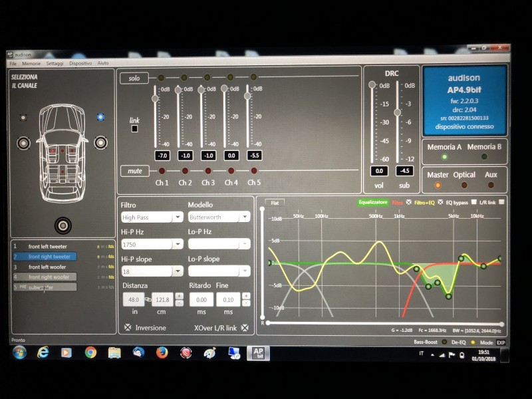Viewport: 532px width, 399px height.
Task: Open the Dispositivo menu
Action: (80, 63)
